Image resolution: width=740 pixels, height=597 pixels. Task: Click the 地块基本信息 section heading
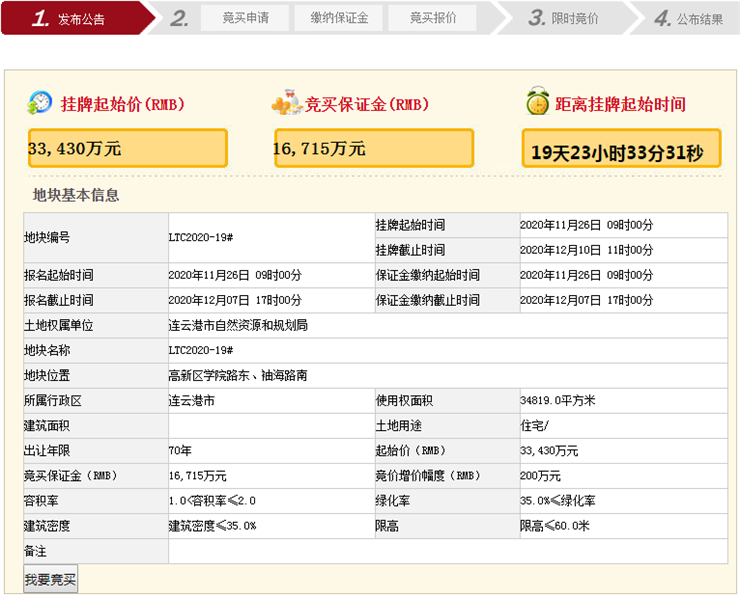(x=76, y=195)
